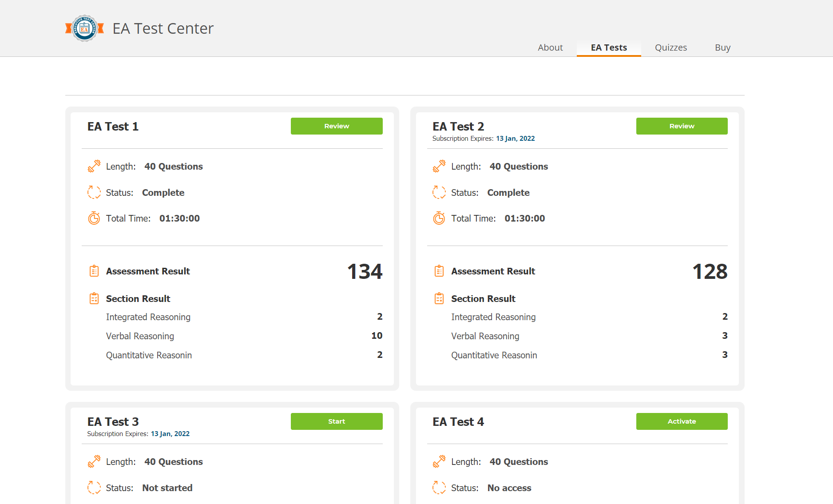Click the Status circle icon in EA Test 2
The image size is (833, 504).
point(439,192)
